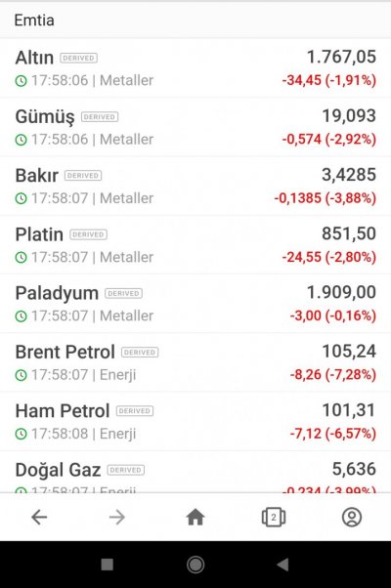This screenshot has width=391, height=588.
Task: Open the Altın commodity row
Action: tap(195, 67)
